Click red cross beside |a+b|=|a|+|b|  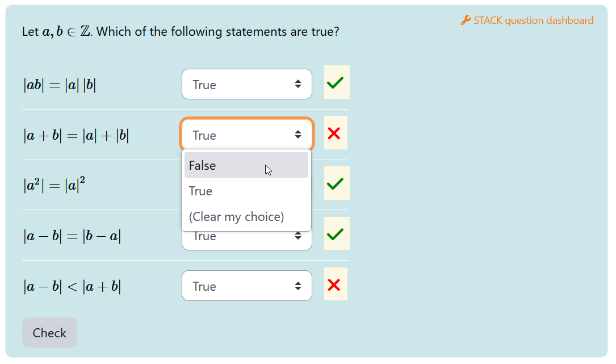coord(334,133)
